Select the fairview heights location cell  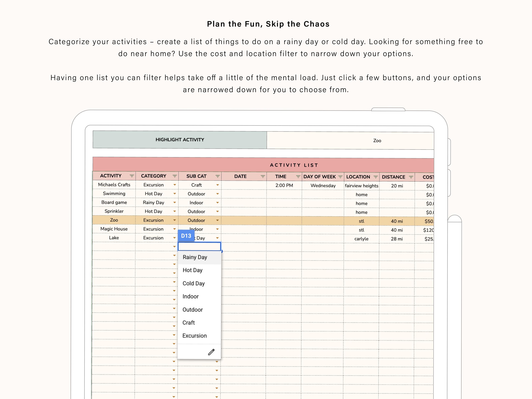point(361,186)
